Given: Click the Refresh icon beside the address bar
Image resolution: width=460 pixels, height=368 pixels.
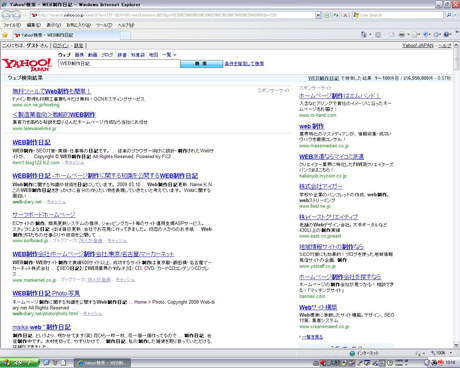Looking at the screenshot, I should (x=336, y=15).
